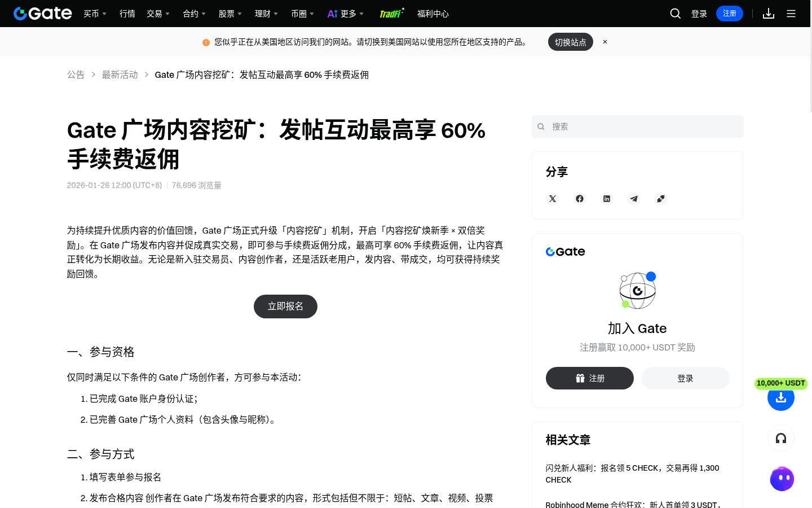Screen dimensions: 812x508
Task: Open the hamburger menu icon
Action: coord(791,14)
